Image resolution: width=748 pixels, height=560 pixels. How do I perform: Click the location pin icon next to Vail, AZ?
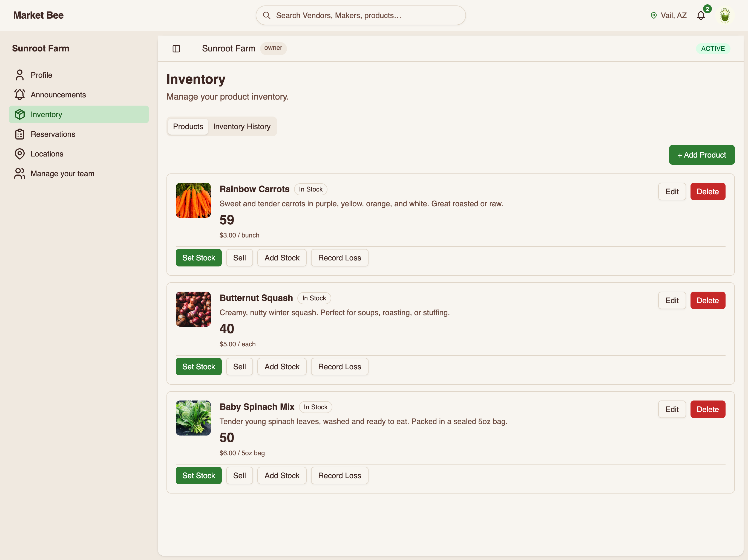click(x=654, y=16)
